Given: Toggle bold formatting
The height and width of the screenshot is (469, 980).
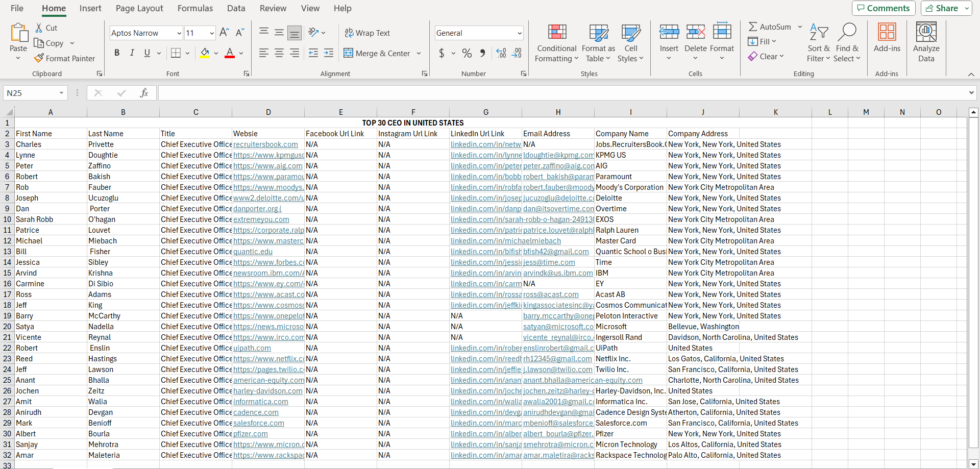Looking at the screenshot, I should click(117, 53).
